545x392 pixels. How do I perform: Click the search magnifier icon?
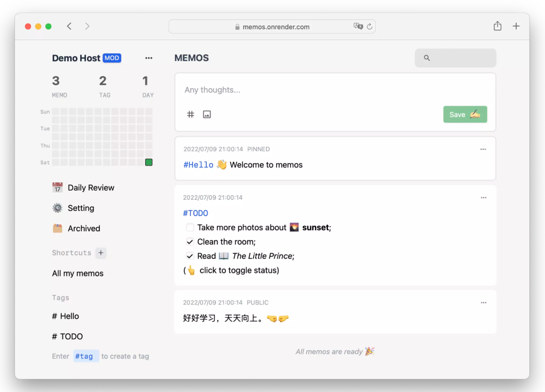tap(427, 58)
